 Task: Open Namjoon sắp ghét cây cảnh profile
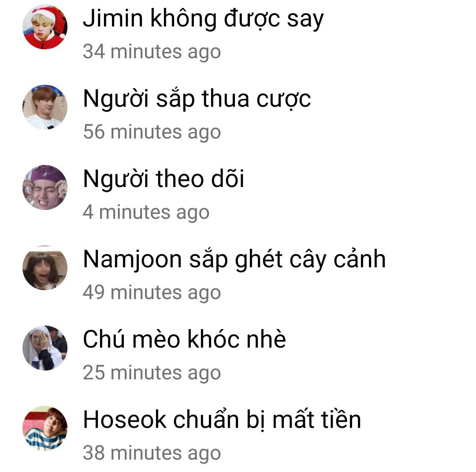click(234, 260)
